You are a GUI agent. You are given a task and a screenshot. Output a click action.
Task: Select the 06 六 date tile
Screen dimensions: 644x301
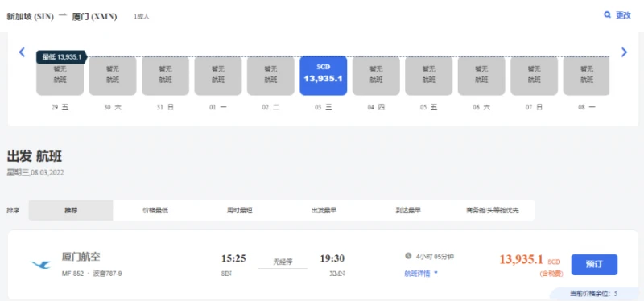(481, 76)
